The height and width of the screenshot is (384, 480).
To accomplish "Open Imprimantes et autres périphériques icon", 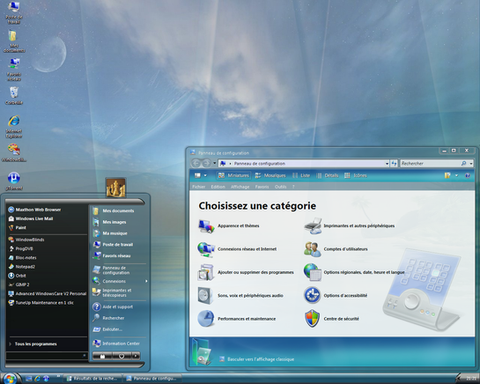I will click(x=313, y=226).
